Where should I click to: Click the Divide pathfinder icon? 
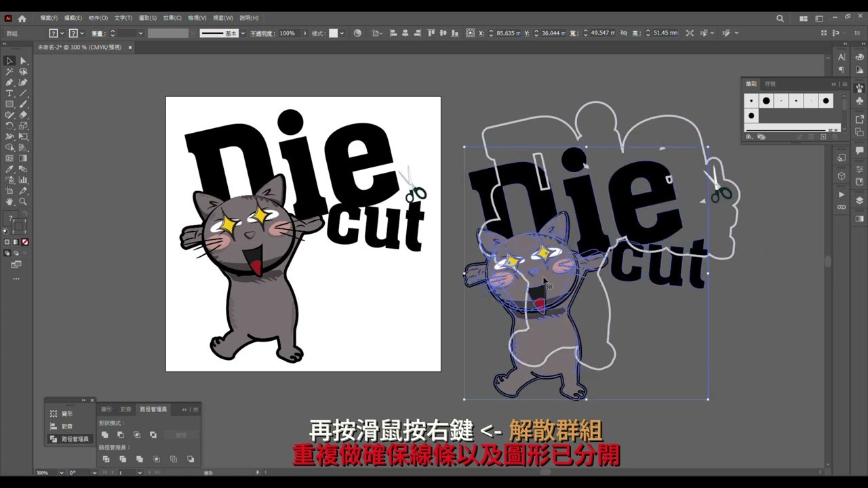click(106, 459)
